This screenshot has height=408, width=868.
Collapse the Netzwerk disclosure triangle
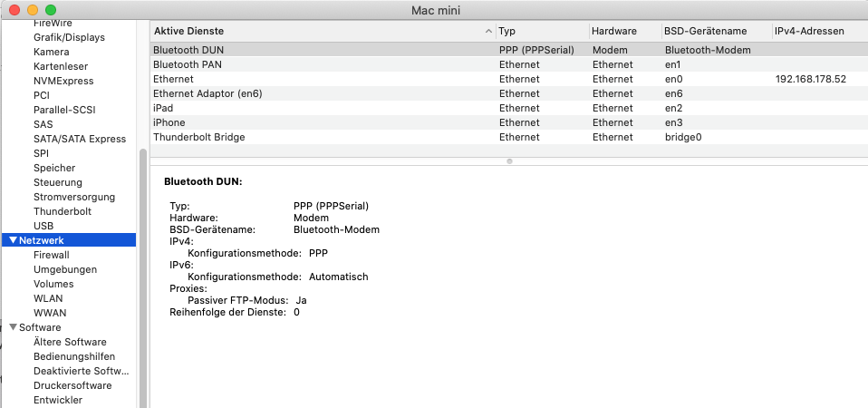12,240
